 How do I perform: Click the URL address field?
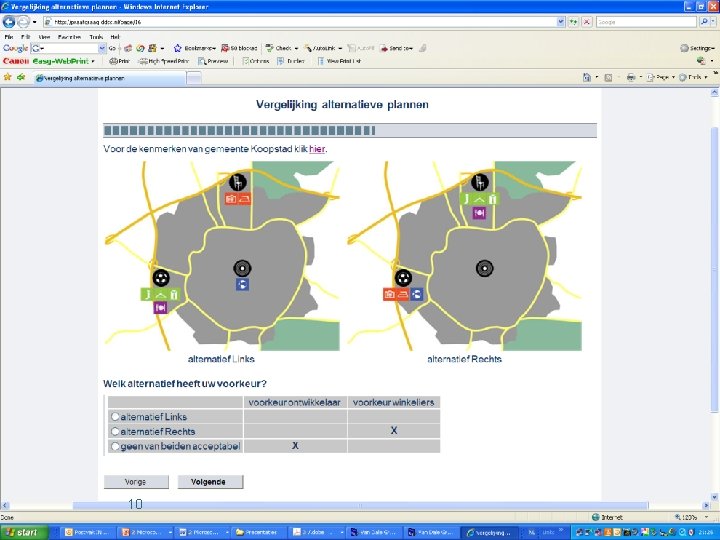tap(300, 22)
